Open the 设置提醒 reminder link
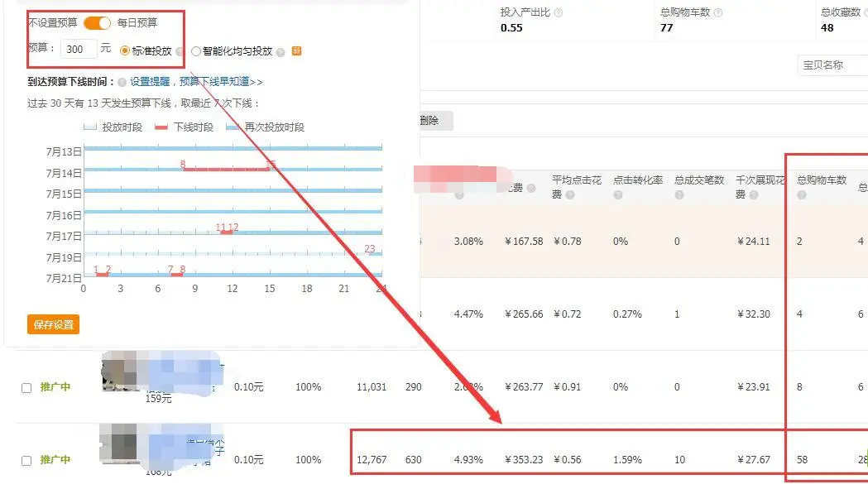The image size is (868, 484). 150,82
